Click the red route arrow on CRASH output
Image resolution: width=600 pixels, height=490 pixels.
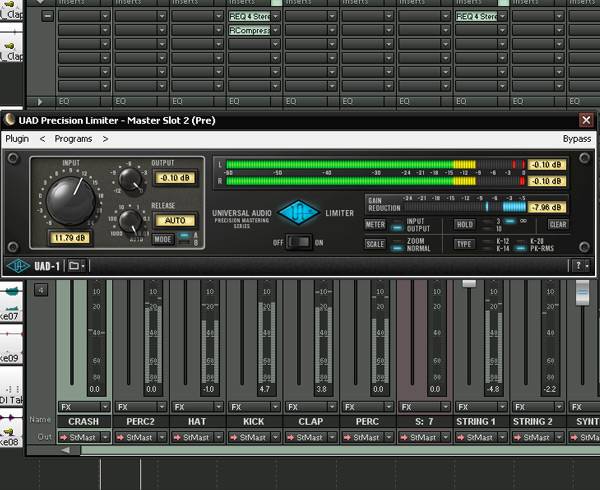64,437
